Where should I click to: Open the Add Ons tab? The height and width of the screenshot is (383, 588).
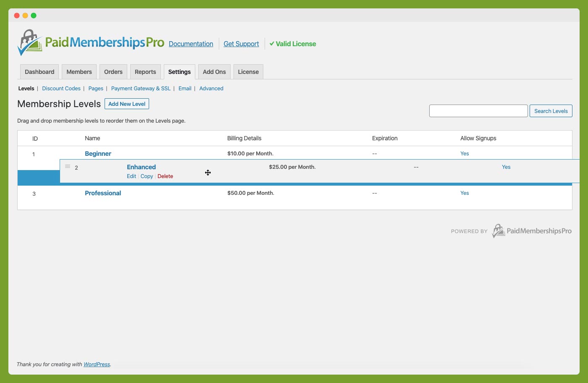tap(214, 72)
